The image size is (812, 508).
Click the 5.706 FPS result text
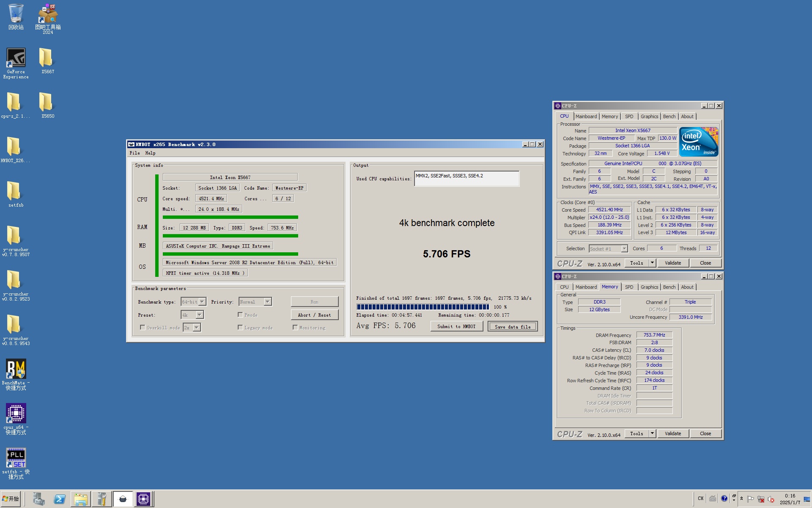pyautogui.click(x=447, y=254)
